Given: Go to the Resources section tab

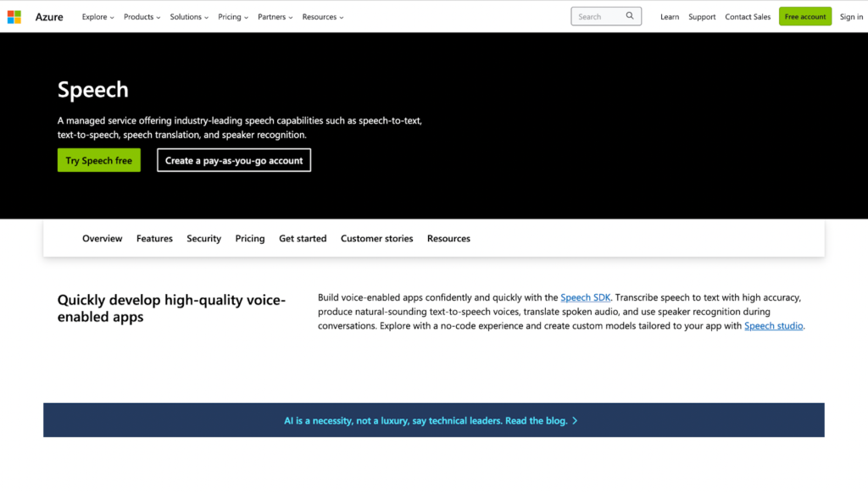Looking at the screenshot, I should pyautogui.click(x=448, y=239).
